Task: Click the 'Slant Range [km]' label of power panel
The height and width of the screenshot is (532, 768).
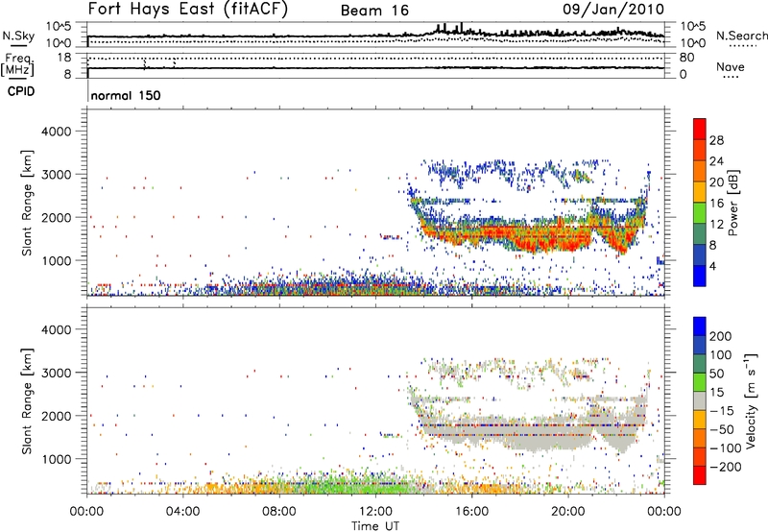Action: 27,203
